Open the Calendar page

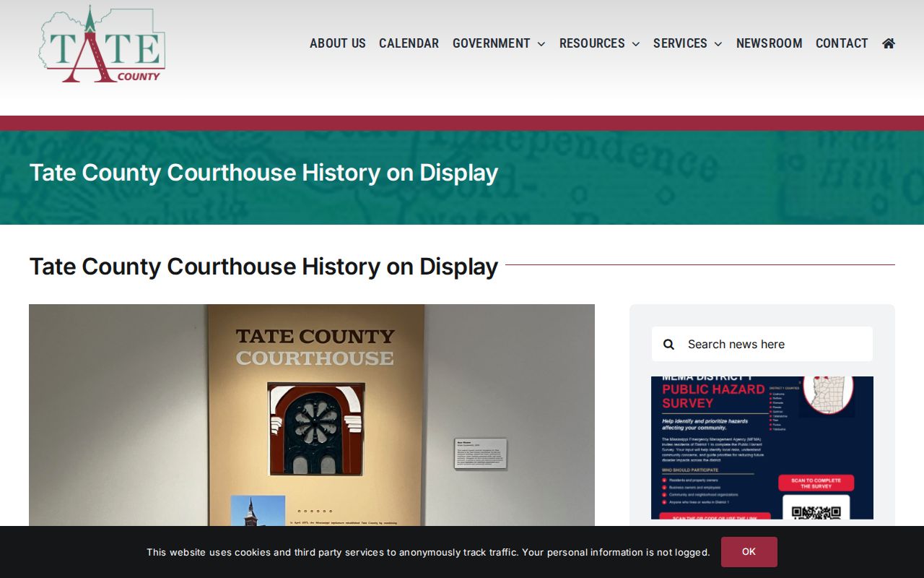tap(409, 43)
